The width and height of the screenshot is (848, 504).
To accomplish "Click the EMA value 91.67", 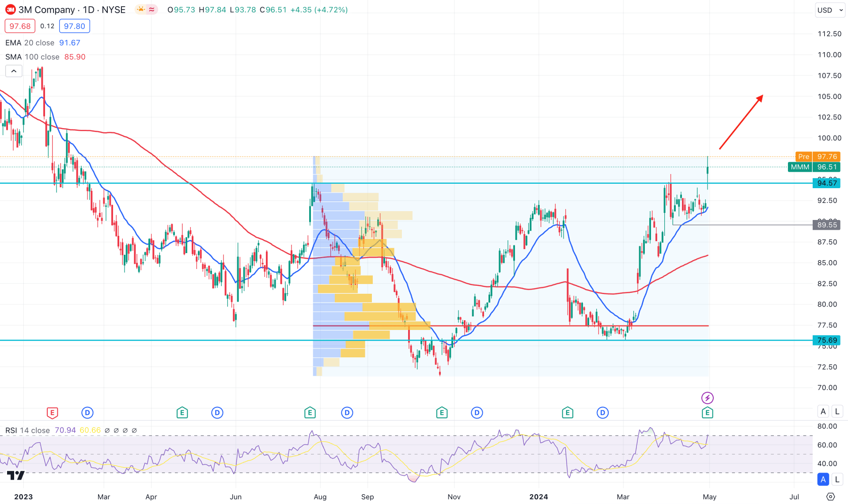I will (70, 43).
